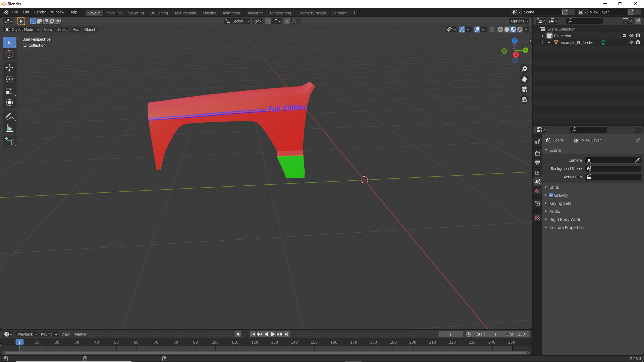
Task: Open the Render properties tab
Action: click(x=538, y=153)
